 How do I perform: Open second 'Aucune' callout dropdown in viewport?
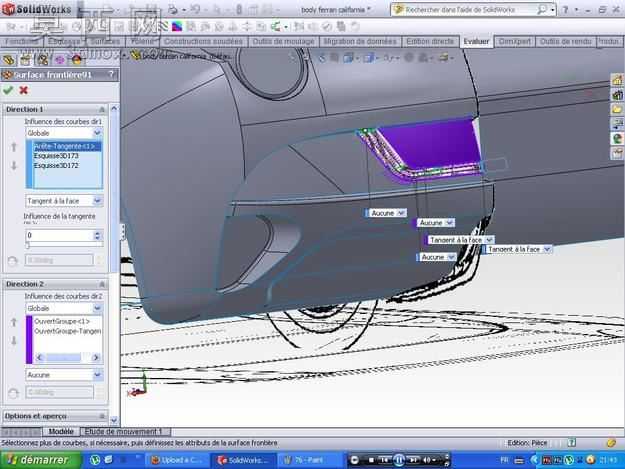[x=450, y=223]
